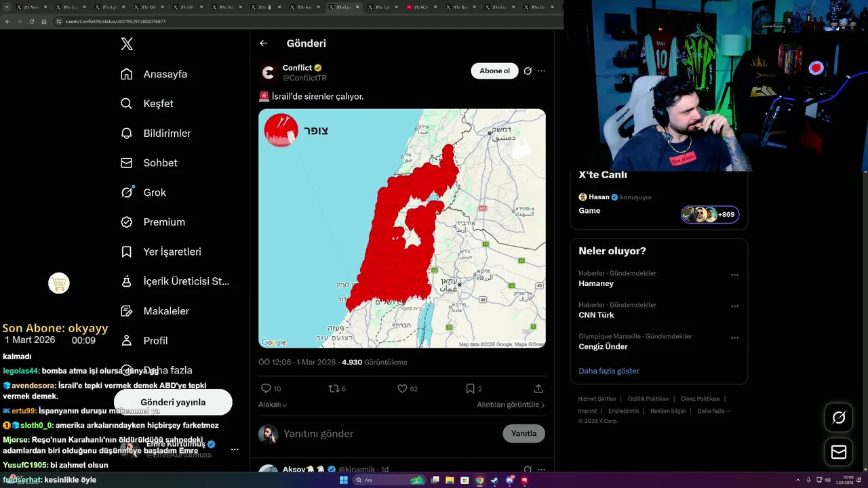Image resolution: width=868 pixels, height=488 pixels.
Task: Click the Grok explain icon on post
Action: tap(528, 70)
